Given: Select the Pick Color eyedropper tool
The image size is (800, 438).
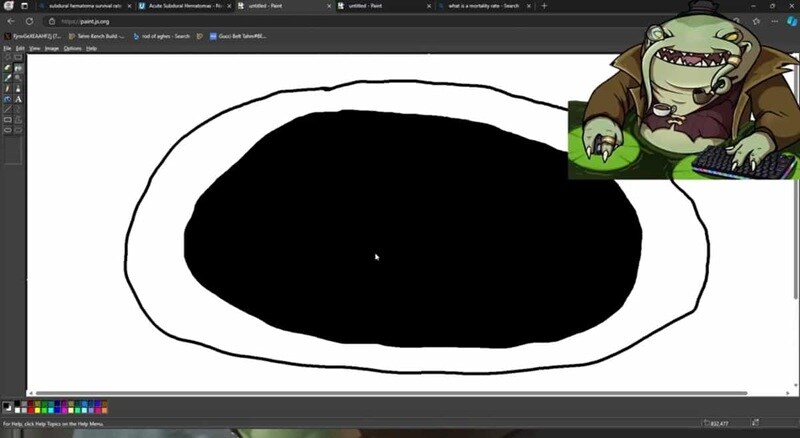Looking at the screenshot, I should [x=8, y=78].
